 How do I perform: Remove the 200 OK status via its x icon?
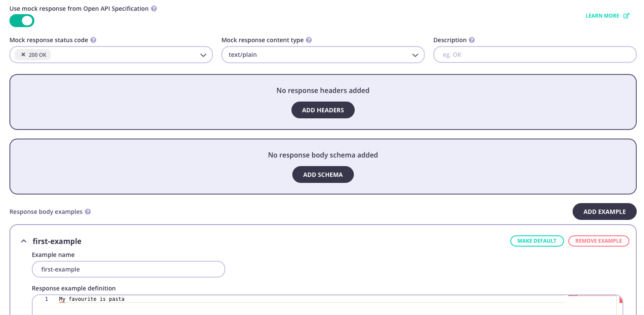(x=24, y=55)
